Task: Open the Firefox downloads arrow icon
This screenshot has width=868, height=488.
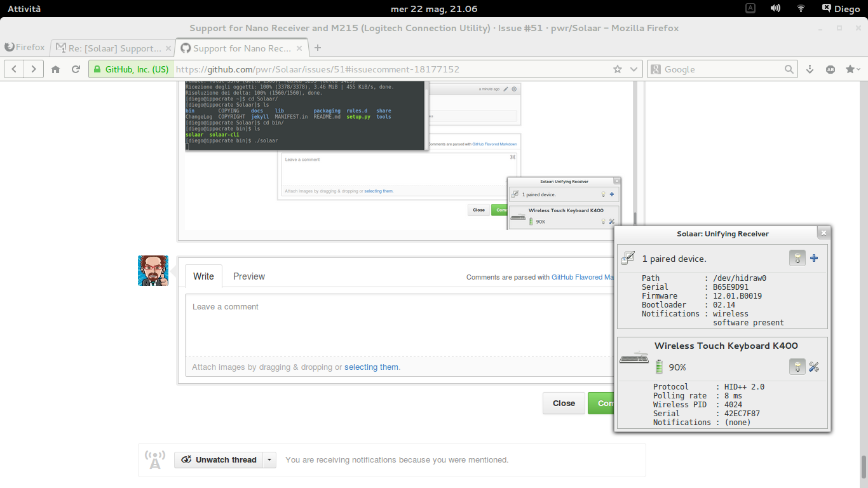Action: [810, 69]
